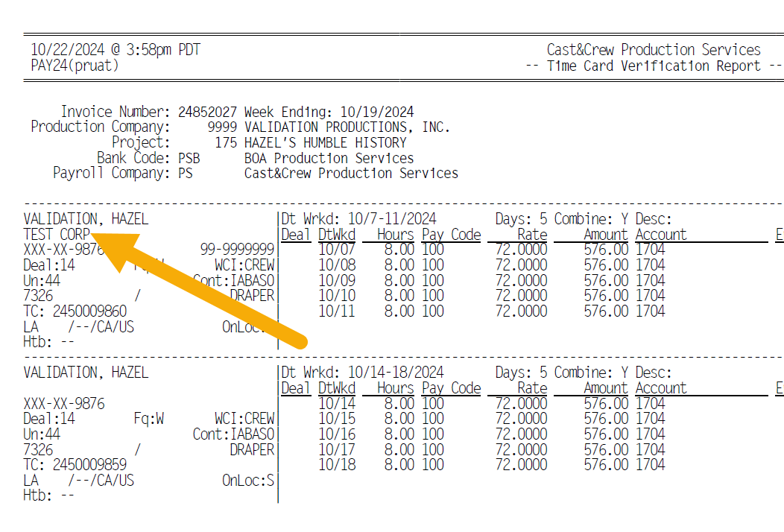The width and height of the screenshot is (784, 532).
Task: Select the 72.0000 rate in the 10/17 row
Action: pyautogui.click(x=522, y=449)
